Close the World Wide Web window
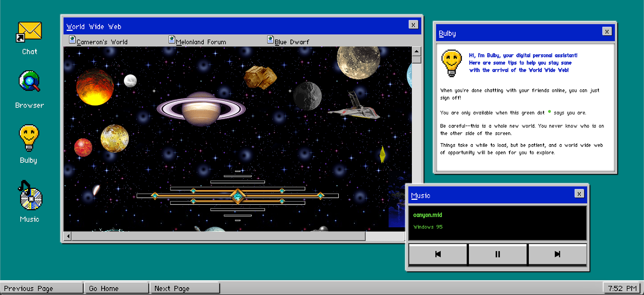 click(413, 25)
